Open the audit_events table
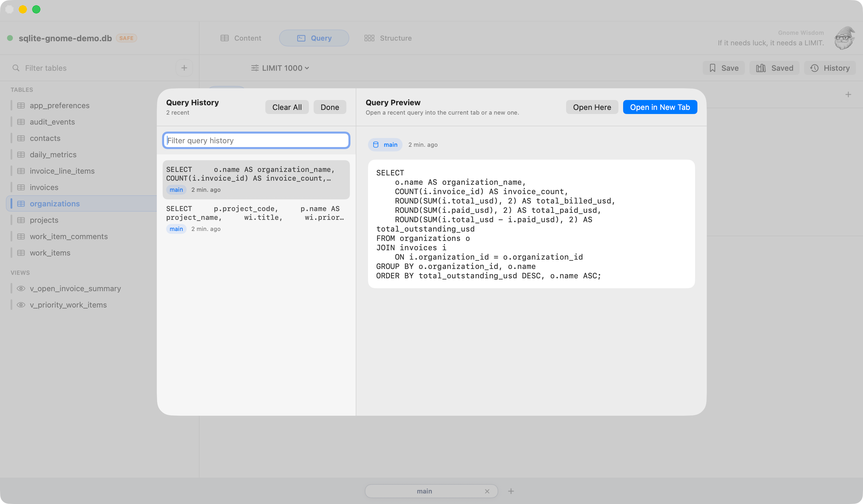Image resolution: width=863 pixels, height=504 pixels. (52, 122)
